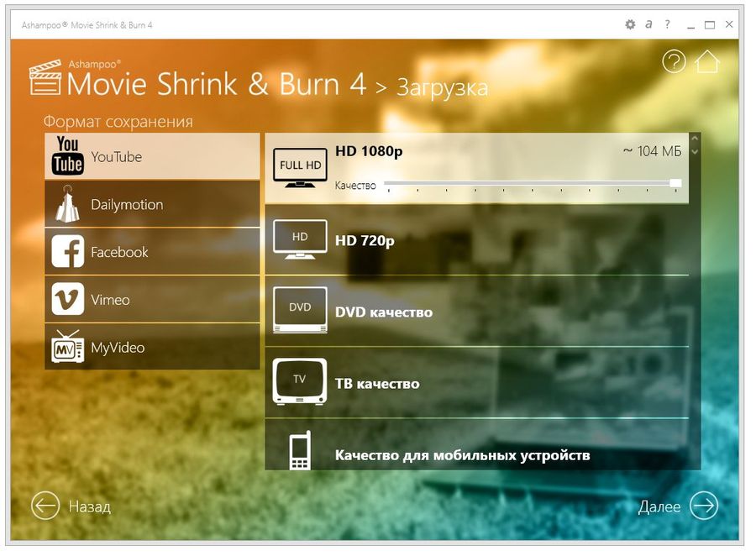The image size is (756, 556).
Task: Click the Ashampoo clapperboard logo
Action: tap(46, 78)
